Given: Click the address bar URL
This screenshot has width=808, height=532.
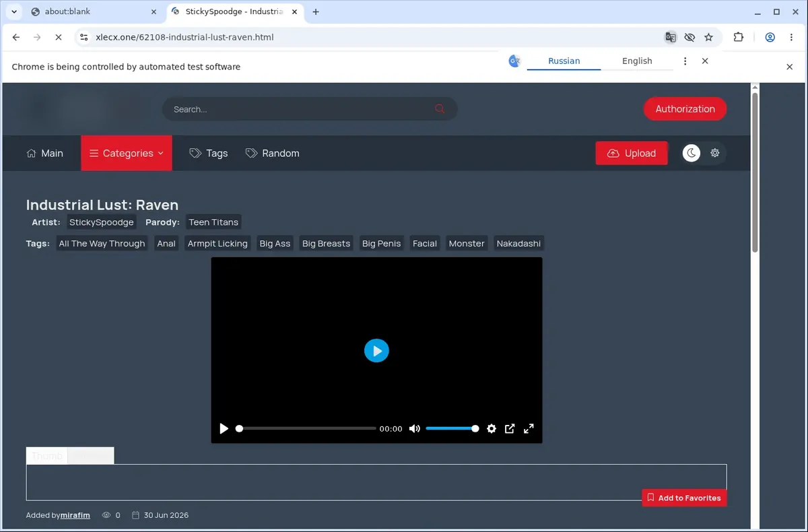Looking at the screenshot, I should tap(184, 38).
